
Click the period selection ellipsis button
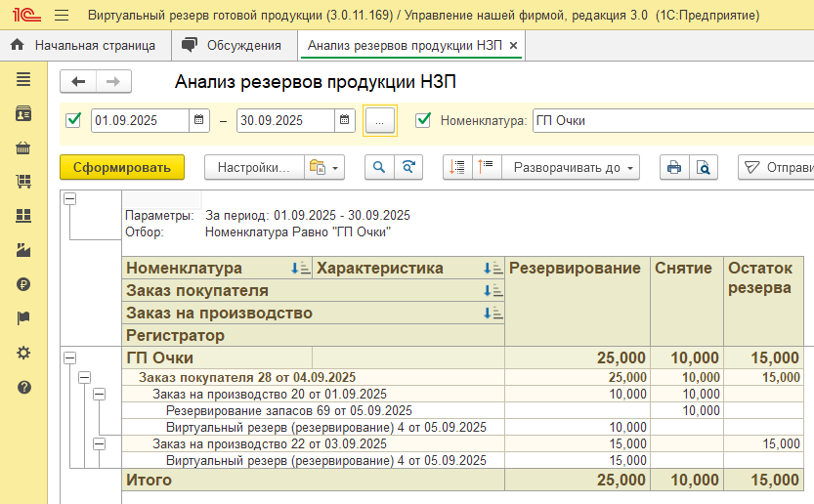click(379, 120)
